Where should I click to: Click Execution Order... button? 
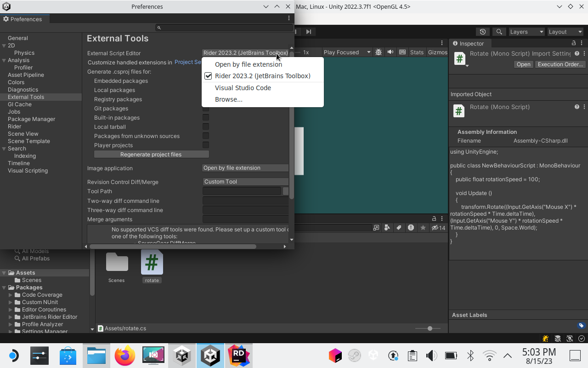pyautogui.click(x=560, y=64)
